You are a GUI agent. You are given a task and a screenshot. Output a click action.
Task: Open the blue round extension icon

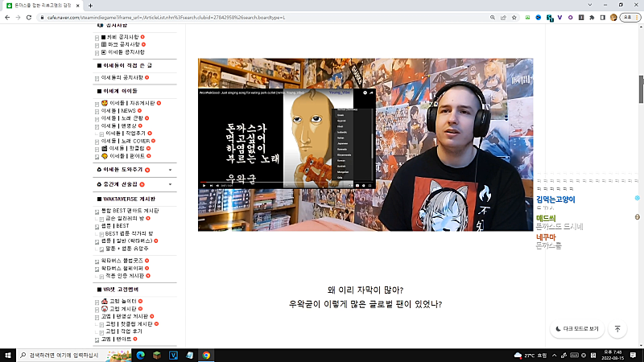point(538,18)
